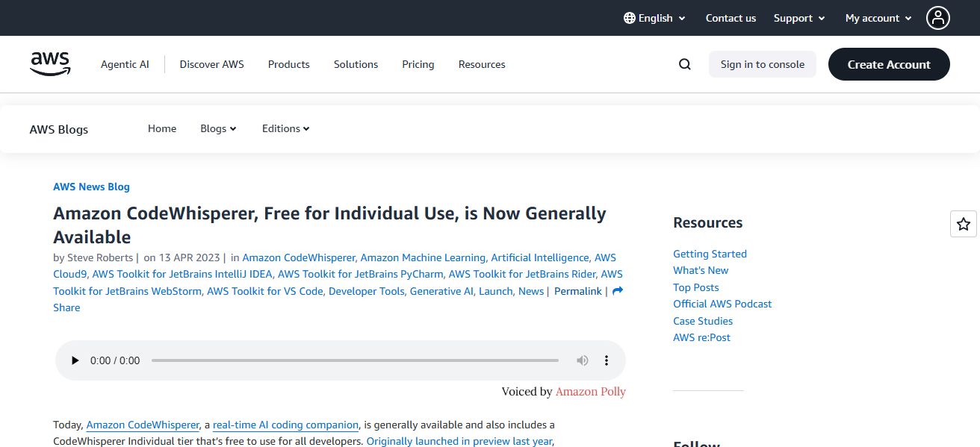Expand the My account dropdown

tap(878, 18)
